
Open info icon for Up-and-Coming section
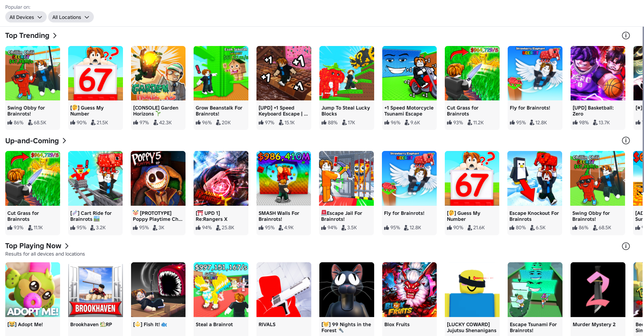point(626,140)
